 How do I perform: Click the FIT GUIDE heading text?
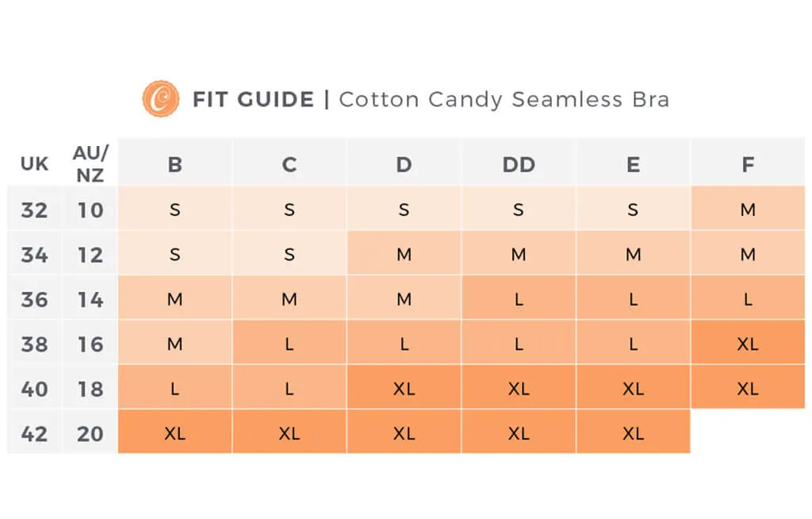pos(253,99)
